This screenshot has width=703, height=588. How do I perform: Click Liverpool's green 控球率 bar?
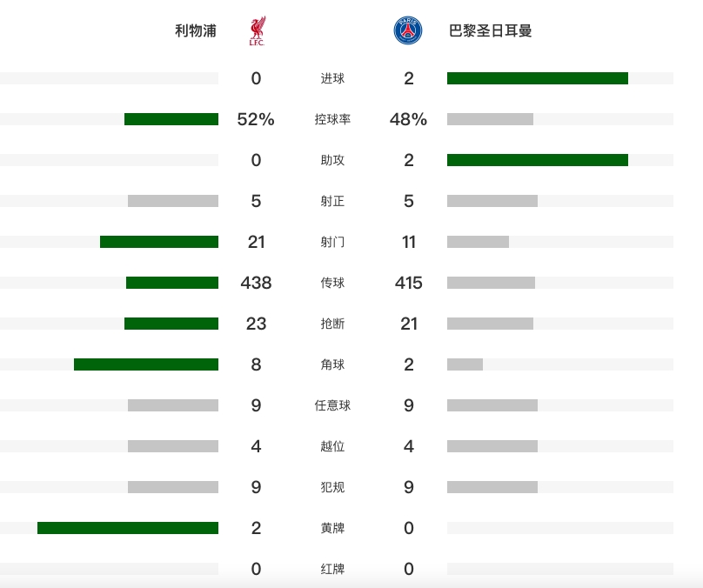pyautogui.click(x=171, y=119)
